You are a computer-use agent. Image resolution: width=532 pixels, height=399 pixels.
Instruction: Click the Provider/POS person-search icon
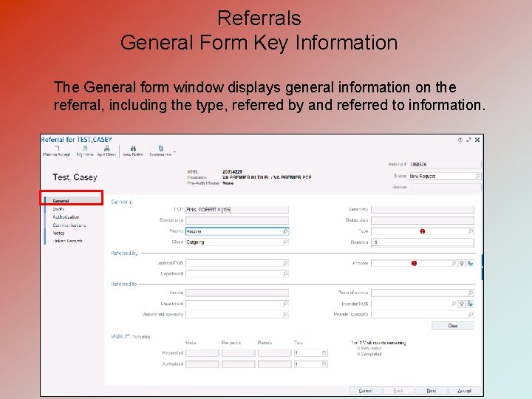(470, 304)
